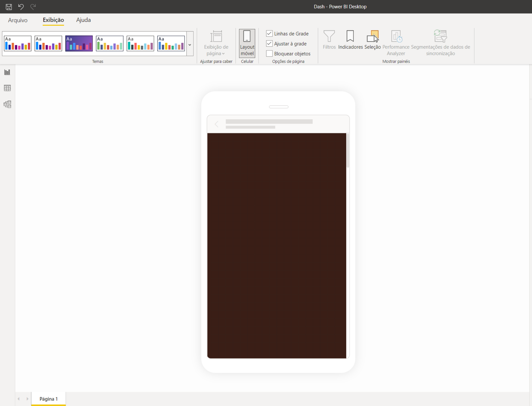532x406 pixels.
Task: Toggle Layout móvel button
Action: pyautogui.click(x=247, y=43)
